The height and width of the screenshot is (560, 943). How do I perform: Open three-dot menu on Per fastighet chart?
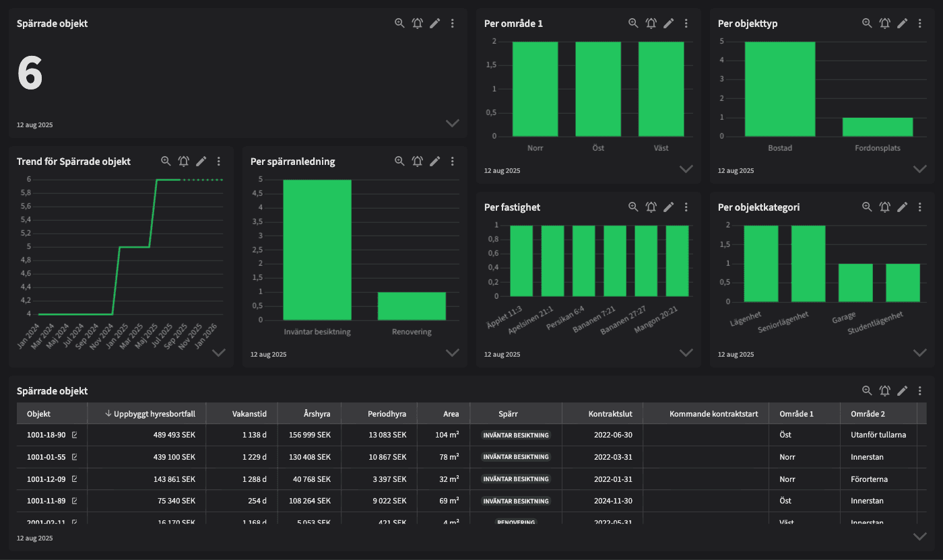[x=686, y=207]
